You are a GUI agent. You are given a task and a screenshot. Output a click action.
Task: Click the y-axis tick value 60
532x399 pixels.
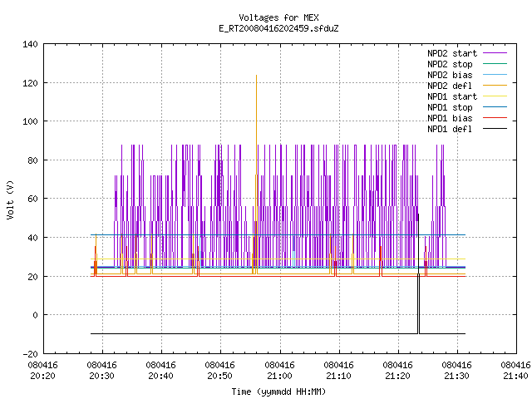[32, 199]
